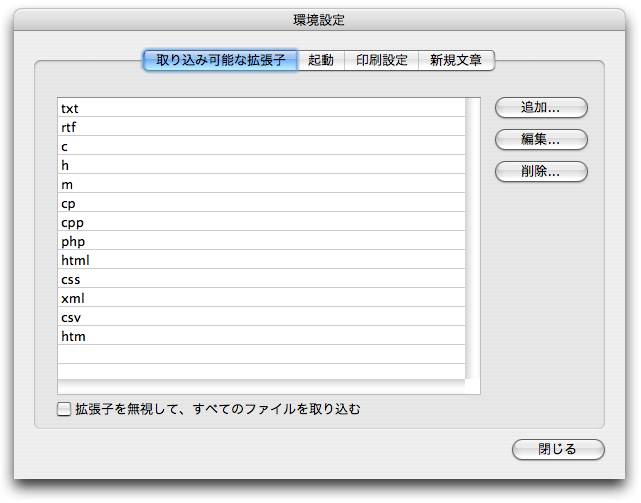Image resolution: width=641 pixels, height=503 pixels.
Task: Choose the htm entry in list
Action: coord(260,336)
